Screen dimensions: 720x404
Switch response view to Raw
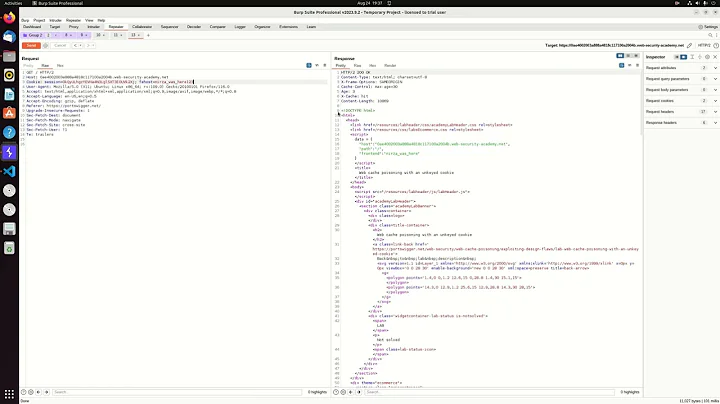(x=357, y=66)
